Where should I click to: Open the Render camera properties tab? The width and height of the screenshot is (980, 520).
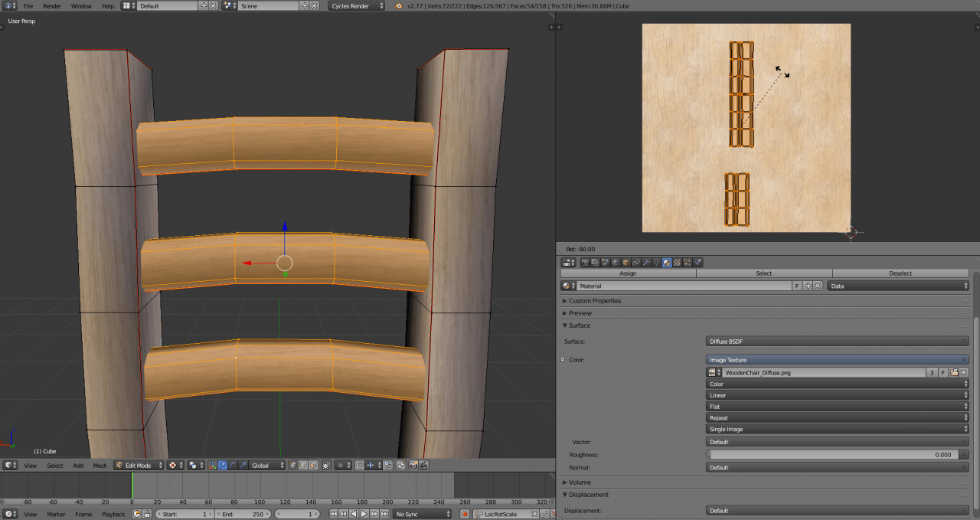586,263
